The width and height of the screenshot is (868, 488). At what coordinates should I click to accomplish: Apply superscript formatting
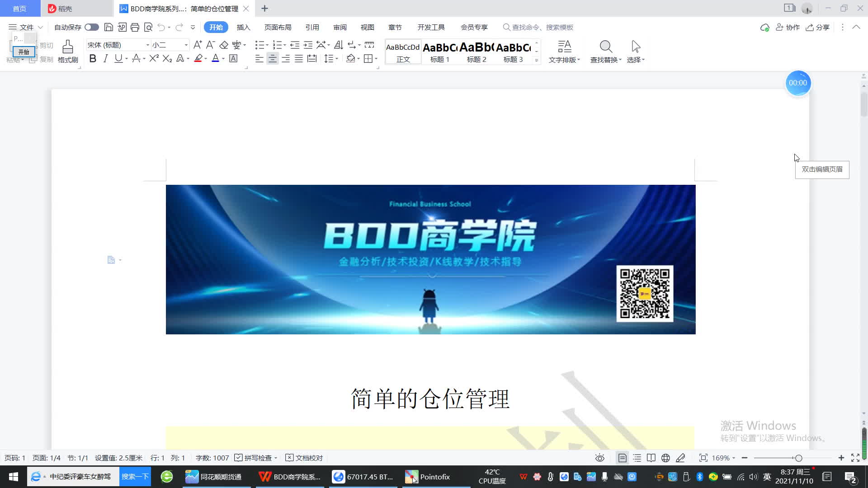[x=154, y=59]
